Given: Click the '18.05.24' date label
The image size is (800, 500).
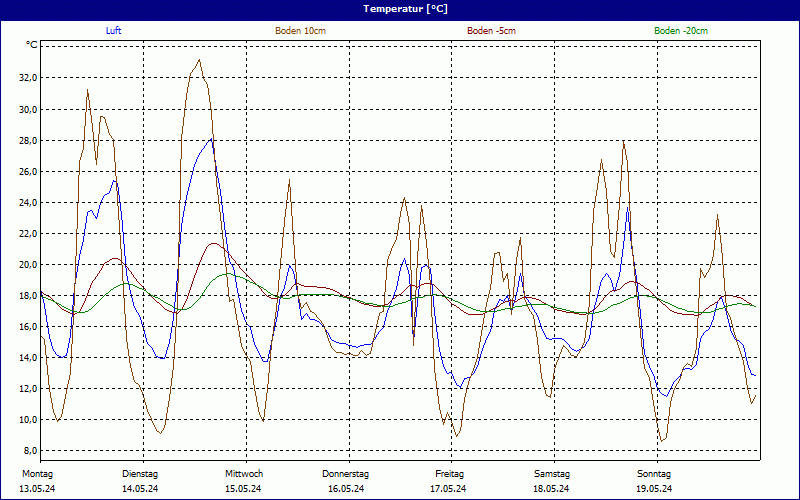Looking at the screenshot, I should click(552, 489).
